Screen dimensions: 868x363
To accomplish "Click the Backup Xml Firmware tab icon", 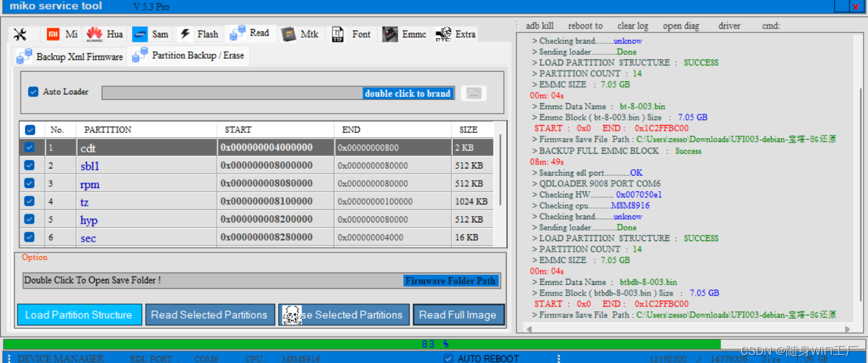I will coord(24,56).
